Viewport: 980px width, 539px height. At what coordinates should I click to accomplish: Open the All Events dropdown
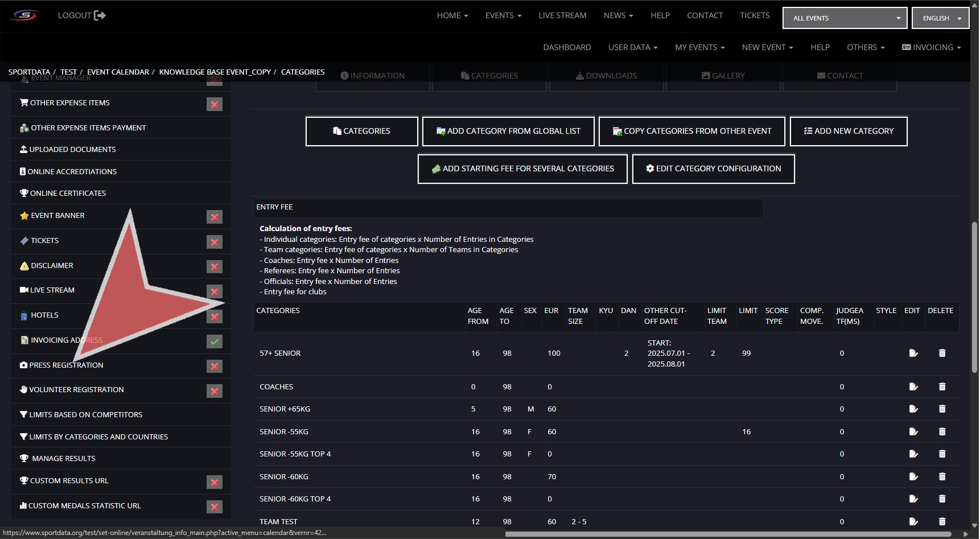845,18
